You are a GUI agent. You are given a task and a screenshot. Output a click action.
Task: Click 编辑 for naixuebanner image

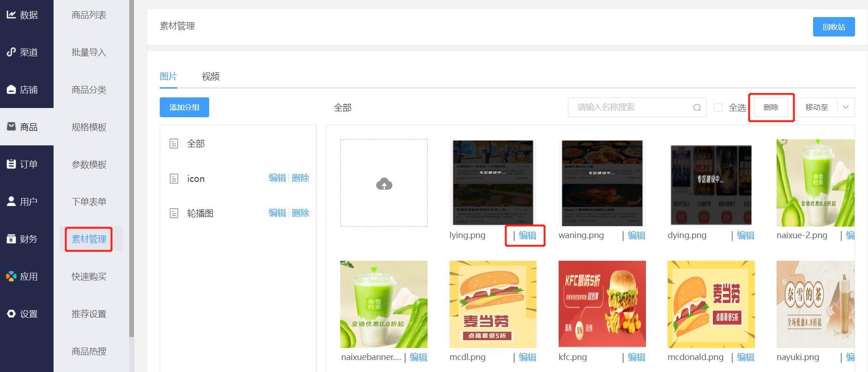(418, 357)
